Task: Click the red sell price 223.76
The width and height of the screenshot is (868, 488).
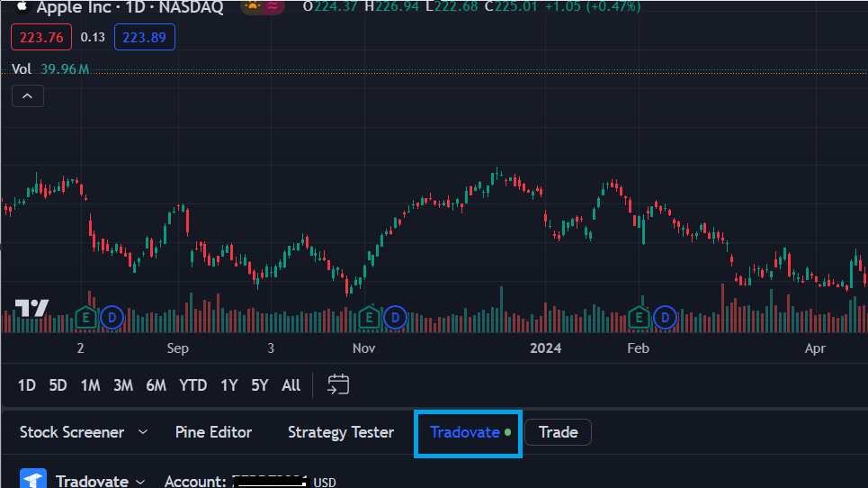Action: (41, 37)
